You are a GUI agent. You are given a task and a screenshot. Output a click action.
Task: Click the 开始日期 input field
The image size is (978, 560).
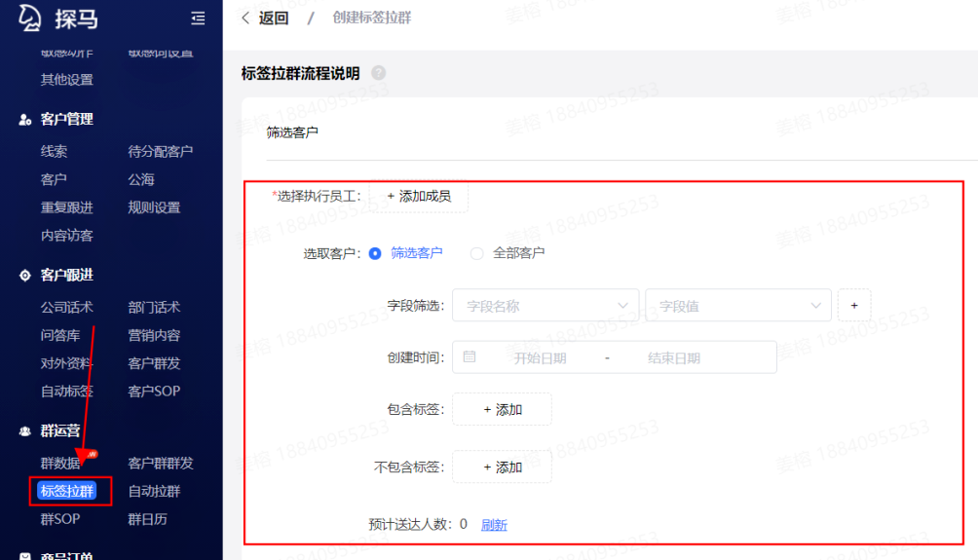pos(540,357)
